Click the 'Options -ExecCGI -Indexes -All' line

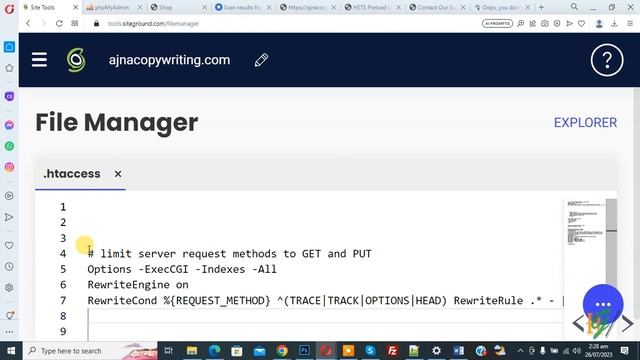point(182,269)
